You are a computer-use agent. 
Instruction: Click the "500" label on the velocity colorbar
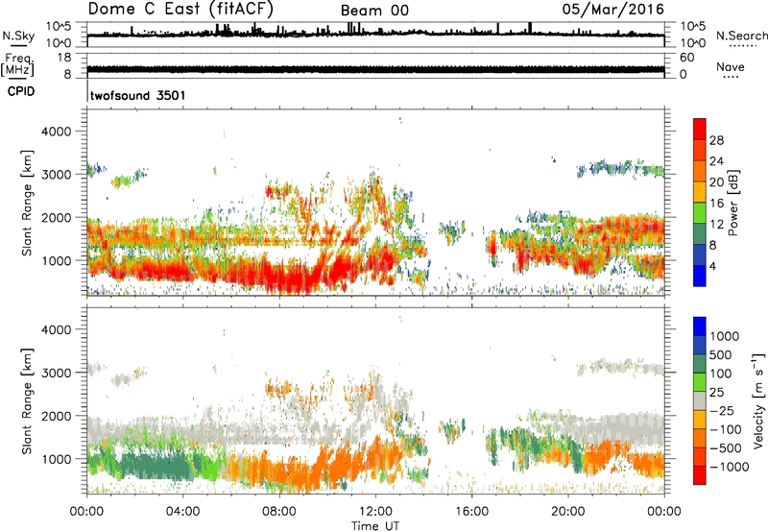[x=721, y=354]
